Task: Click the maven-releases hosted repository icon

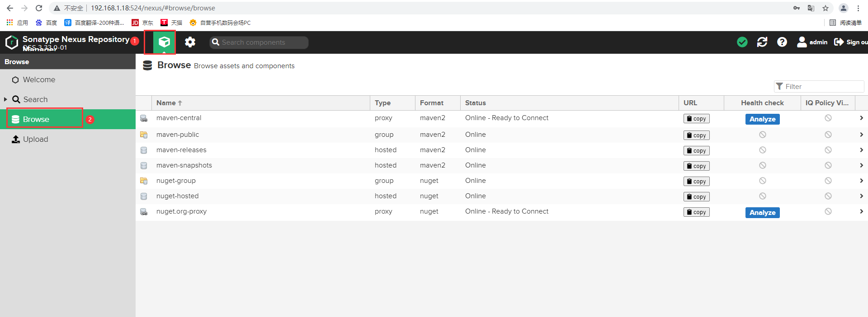Action: coord(144,150)
